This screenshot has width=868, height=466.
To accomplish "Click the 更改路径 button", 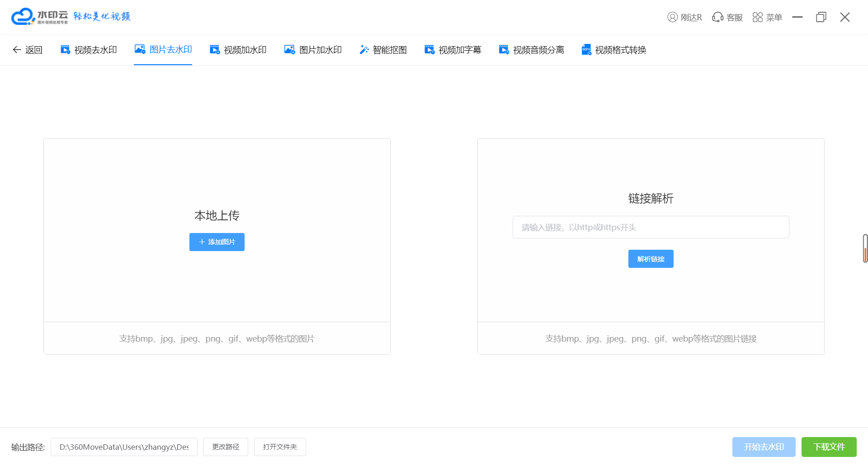I will 226,447.
